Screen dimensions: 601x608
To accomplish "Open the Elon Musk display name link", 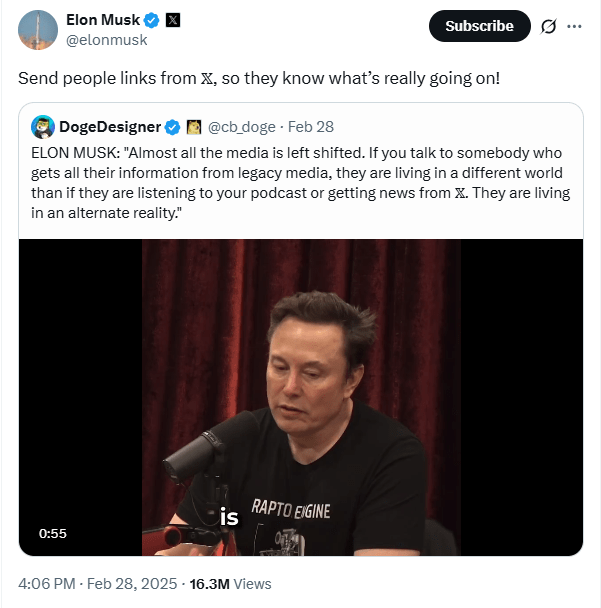I will [x=102, y=20].
